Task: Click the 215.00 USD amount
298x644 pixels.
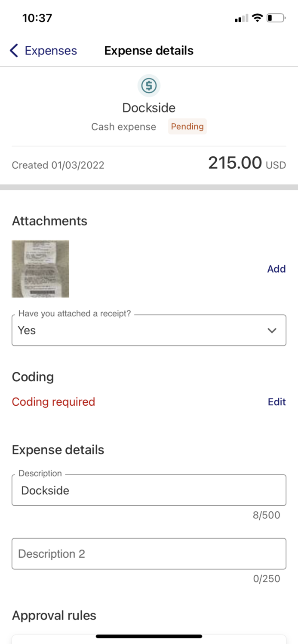Action: click(247, 163)
